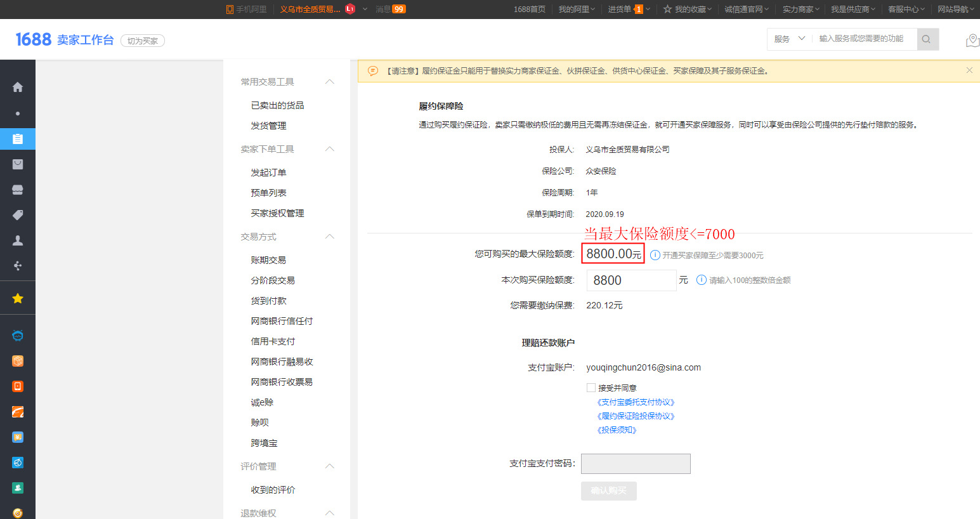980x519 pixels.
Task: Open 预单列表 menu item
Action: click(268, 193)
